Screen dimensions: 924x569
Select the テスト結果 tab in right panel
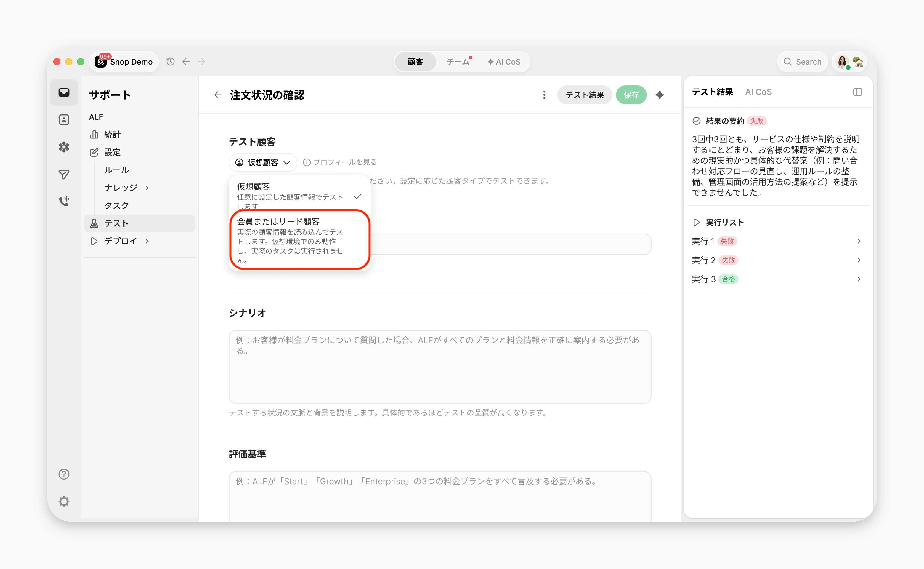(x=712, y=92)
